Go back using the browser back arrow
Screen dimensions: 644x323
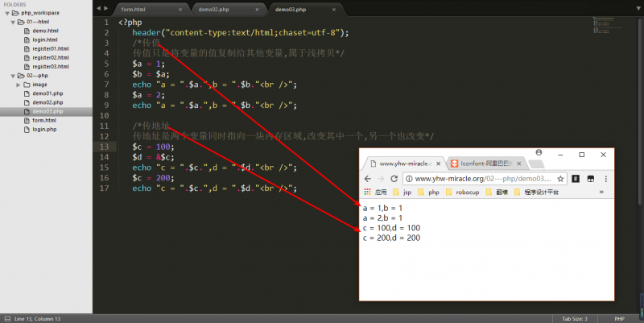coord(368,178)
